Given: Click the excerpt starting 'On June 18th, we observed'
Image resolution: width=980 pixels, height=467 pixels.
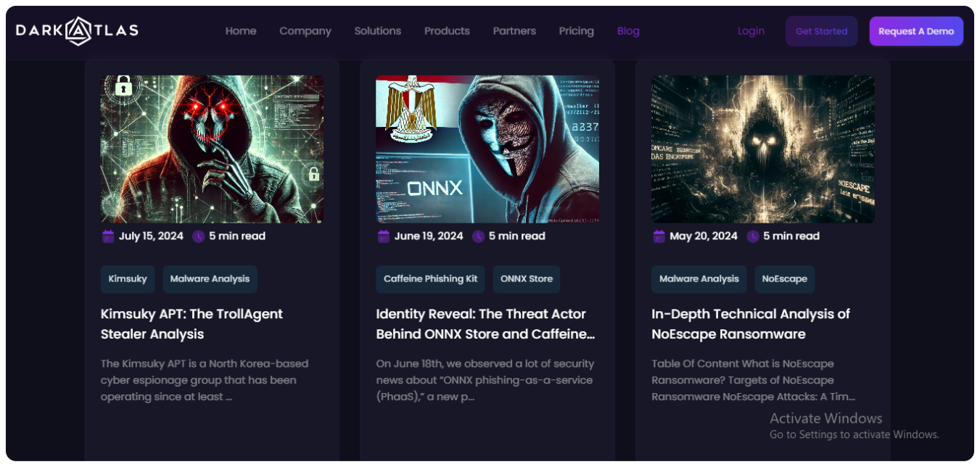Looking at the screenshot, I should [485, 380].
